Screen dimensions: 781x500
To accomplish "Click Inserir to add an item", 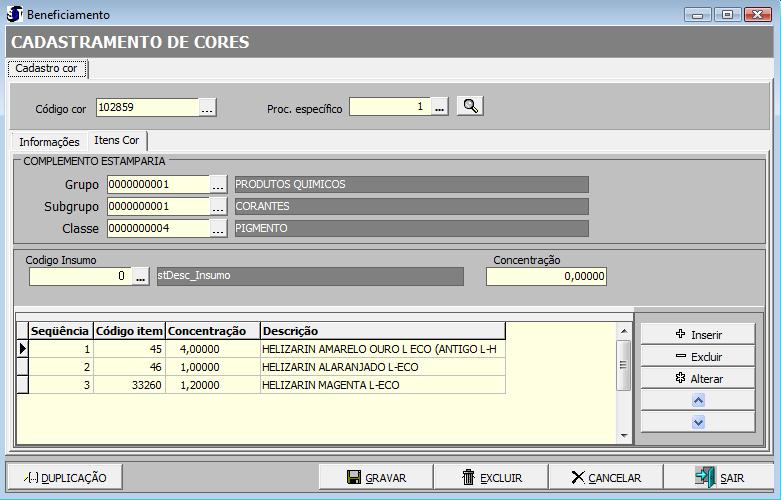I will (697, 334).
